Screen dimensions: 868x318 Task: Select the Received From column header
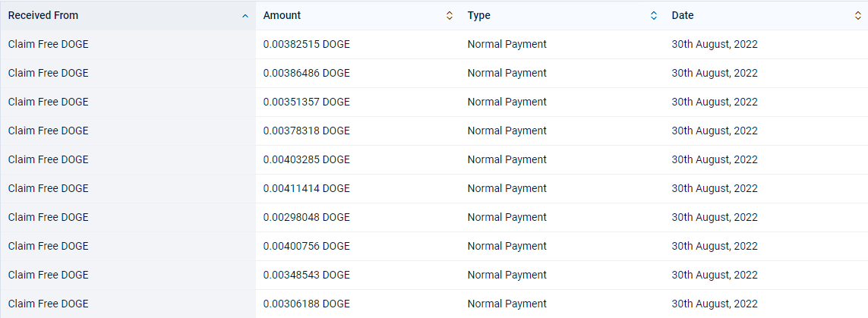coord(128,15)
